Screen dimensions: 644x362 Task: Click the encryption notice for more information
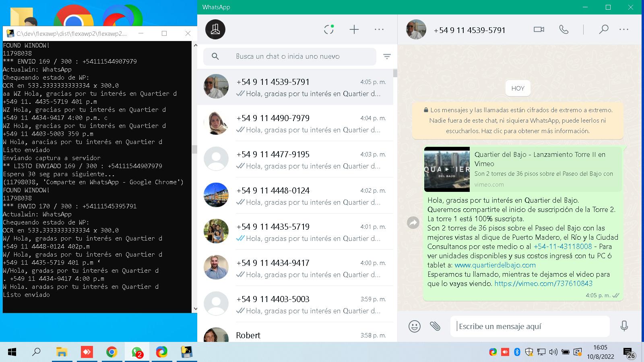518,120
